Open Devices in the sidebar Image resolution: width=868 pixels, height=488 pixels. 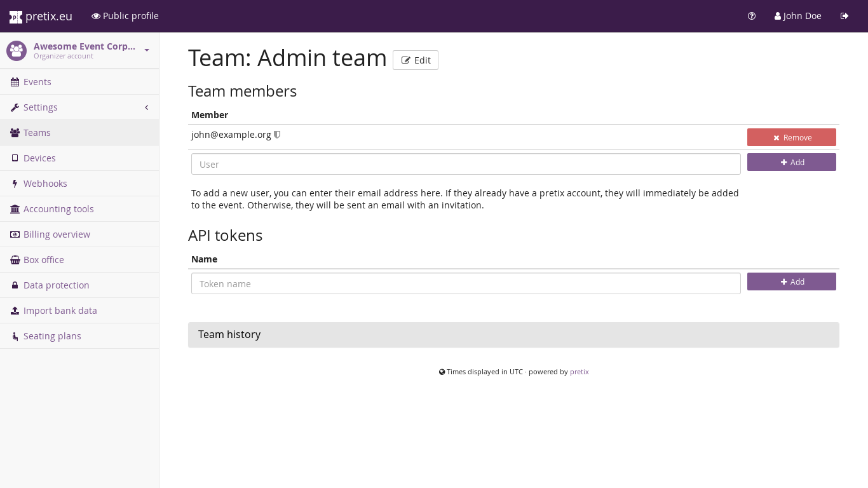pyautogui.click(x=39, y=158)
